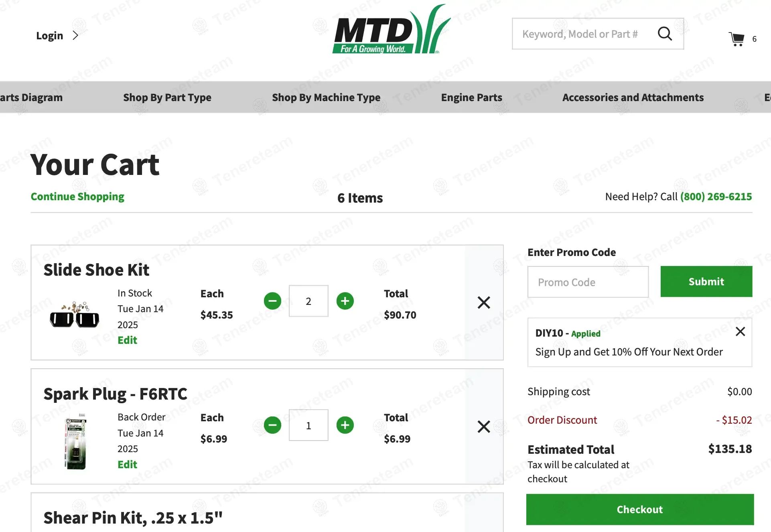Open Engine Parts menu
The height and width of the screenshot is (532, 771).
click(x=471, y=97)
